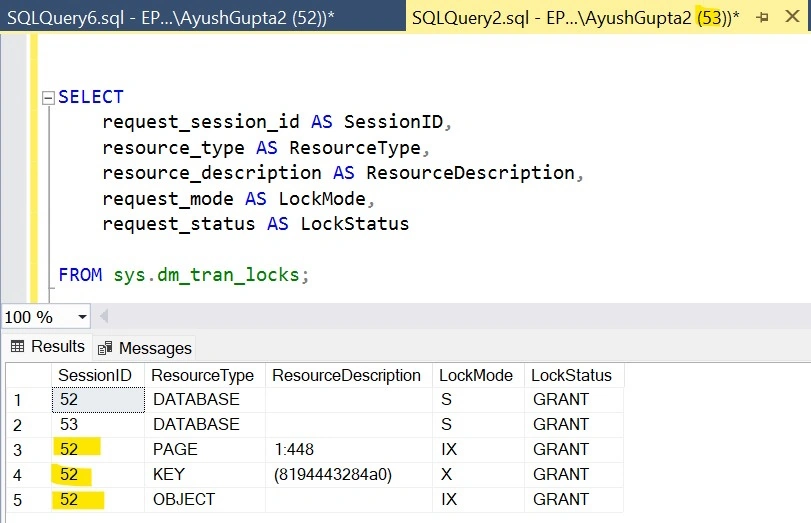
Task: Open the Results tab
Action: tap(48, 346)
